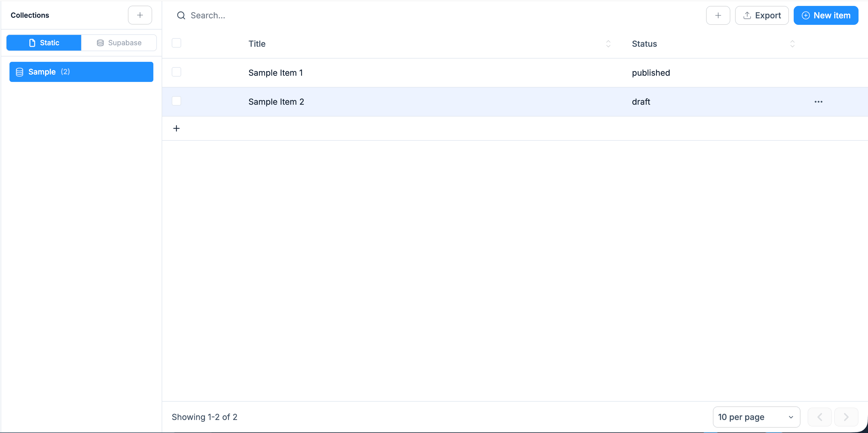Click the plus-circle icon on New item button
The height and width of the screenshot is (433, 868).
coord(806,15)
